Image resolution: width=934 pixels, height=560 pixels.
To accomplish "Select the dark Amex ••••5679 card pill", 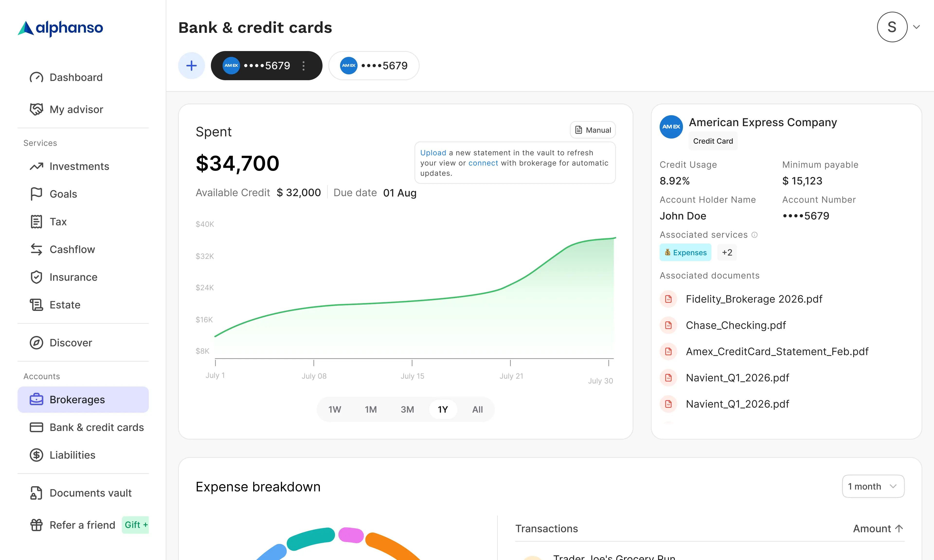I will tap(267, 66).
